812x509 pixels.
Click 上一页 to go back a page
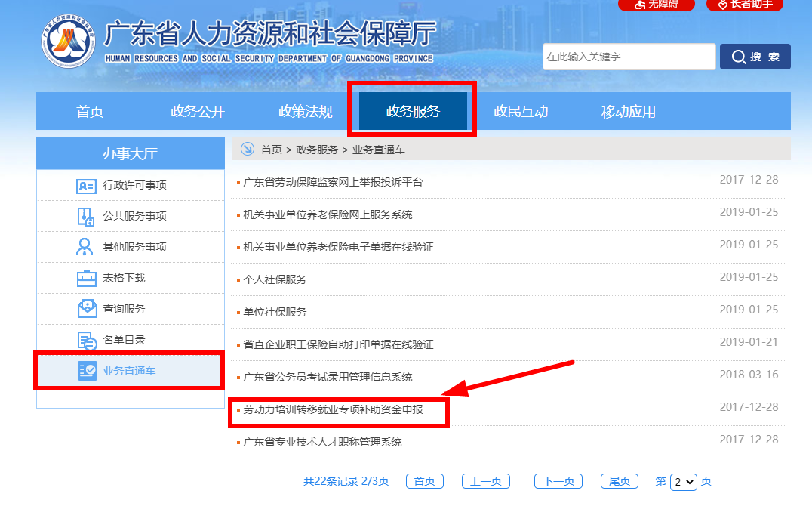[485, 481]
